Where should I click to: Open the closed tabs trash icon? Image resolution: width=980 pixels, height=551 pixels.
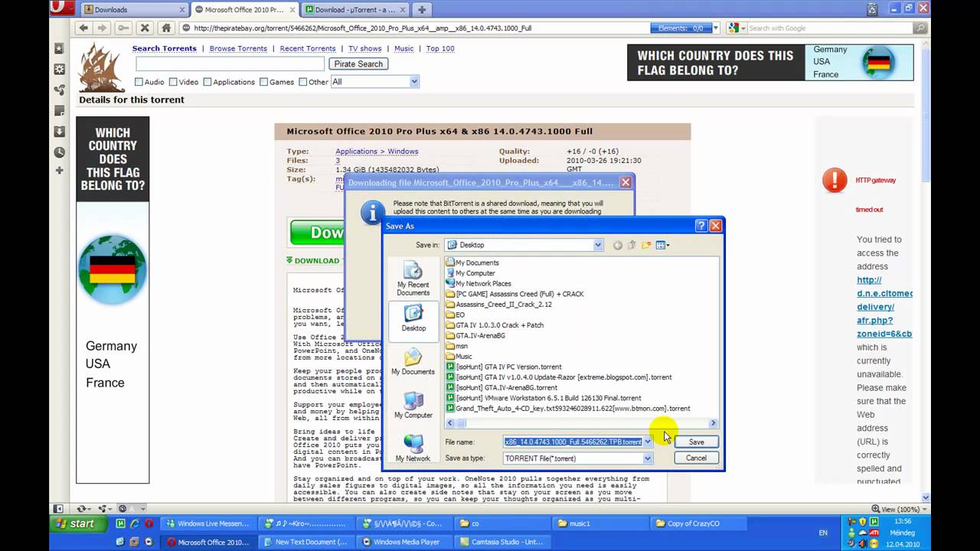871,9
